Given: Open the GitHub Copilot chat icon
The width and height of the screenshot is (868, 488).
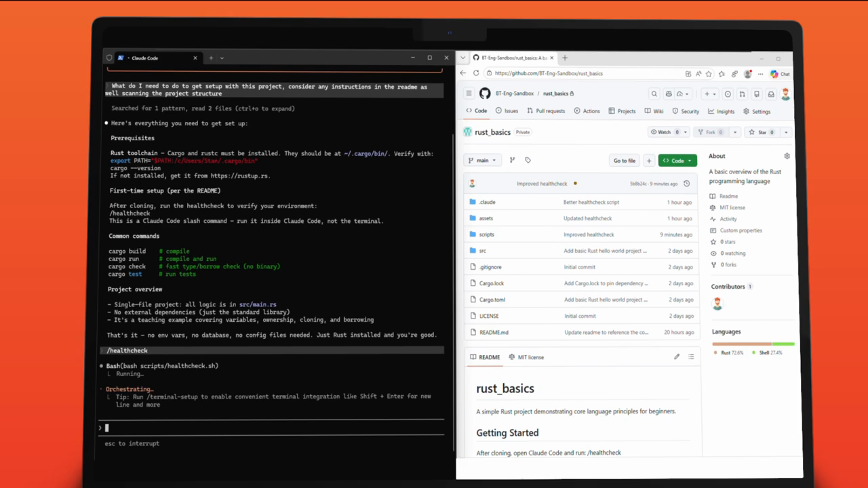Looking at the screenshot, I should tap(669, 94).
